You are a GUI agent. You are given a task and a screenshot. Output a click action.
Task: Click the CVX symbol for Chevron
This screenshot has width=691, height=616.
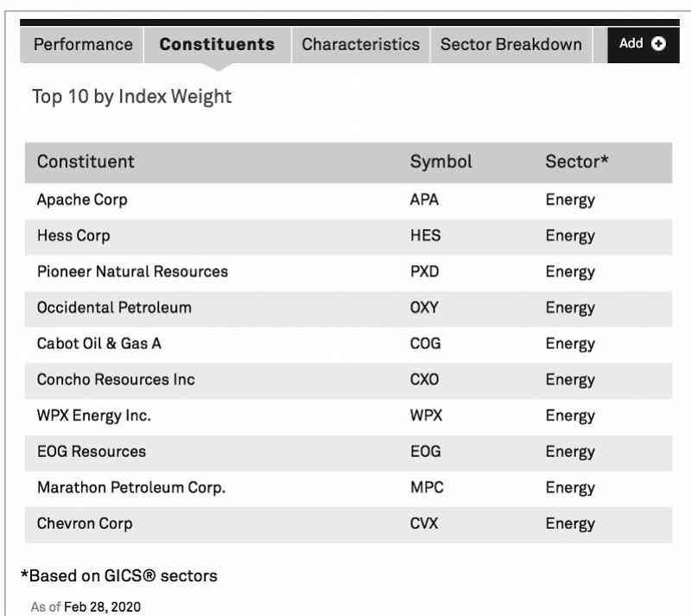(x=424, y=524)
